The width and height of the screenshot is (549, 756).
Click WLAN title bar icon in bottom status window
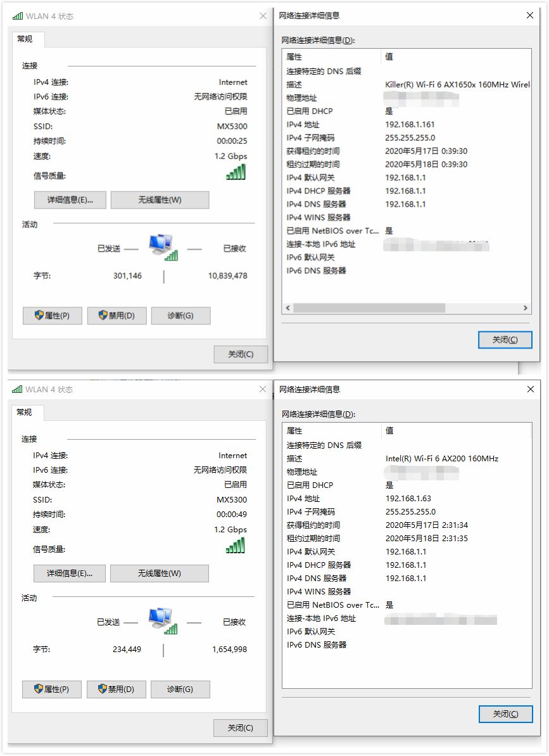pos(17,389)
